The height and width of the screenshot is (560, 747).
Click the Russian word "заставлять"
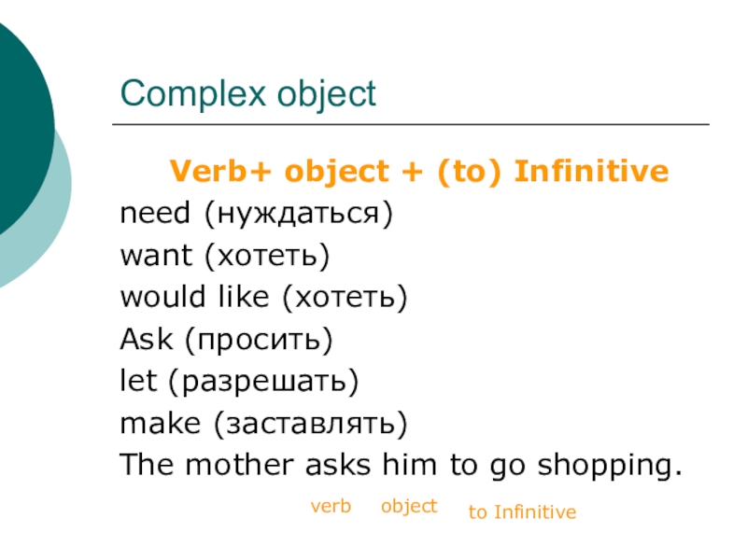[310, 424]
